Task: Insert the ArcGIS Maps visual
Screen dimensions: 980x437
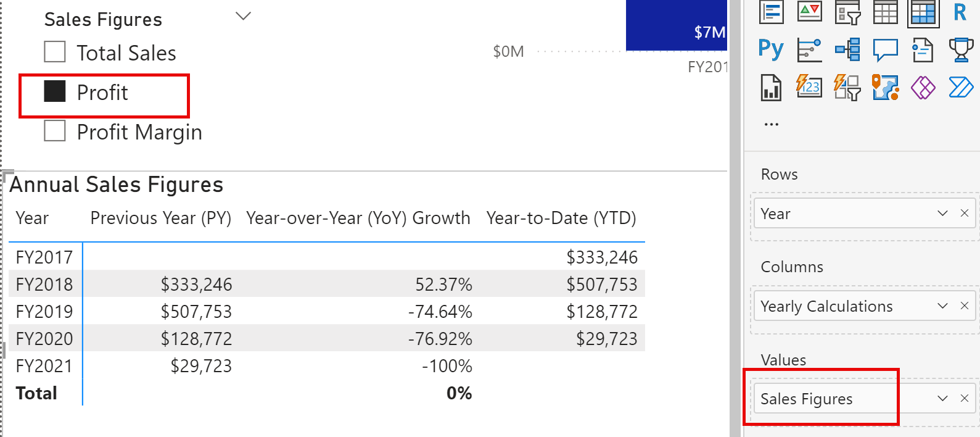Action: coord(885,87)
